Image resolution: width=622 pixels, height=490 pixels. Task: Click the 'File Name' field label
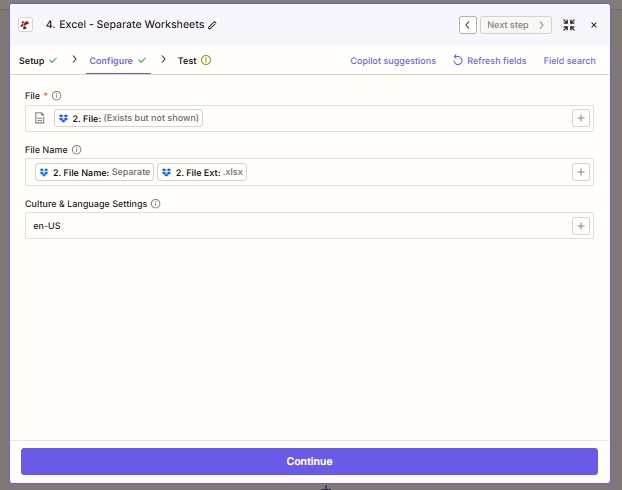click(46, 150)
